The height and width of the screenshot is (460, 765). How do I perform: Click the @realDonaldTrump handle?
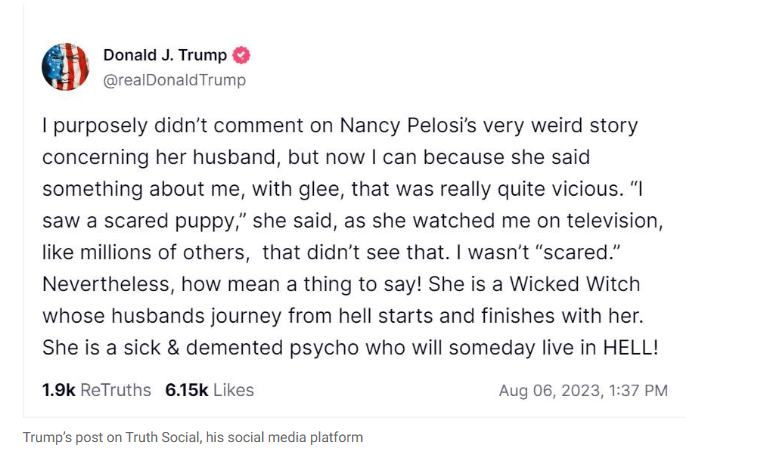(174, 80)
